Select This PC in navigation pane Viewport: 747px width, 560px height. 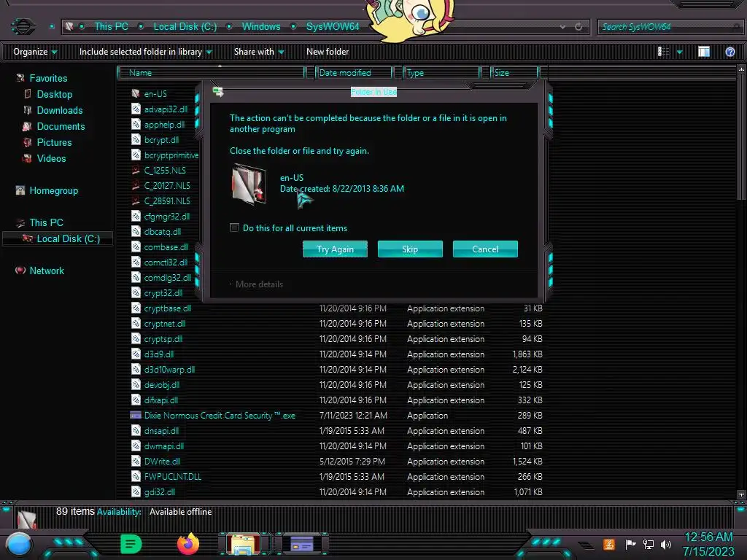pos(46,222)
